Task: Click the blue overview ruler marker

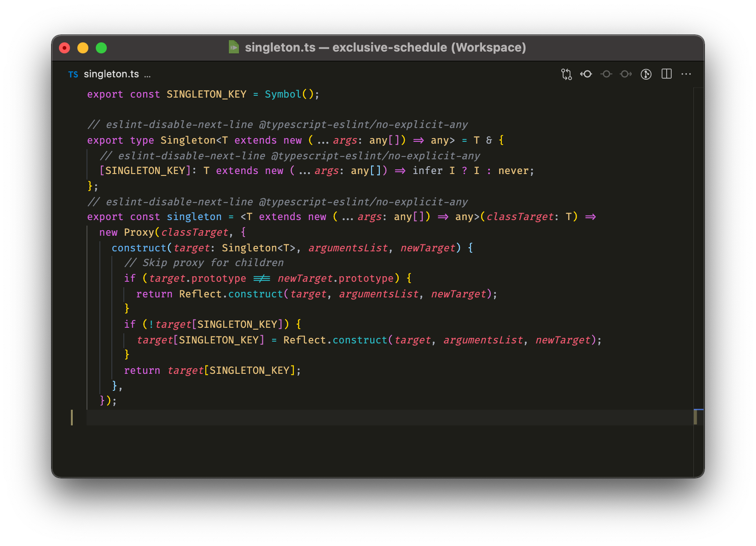Action: (x=698, y=409)
